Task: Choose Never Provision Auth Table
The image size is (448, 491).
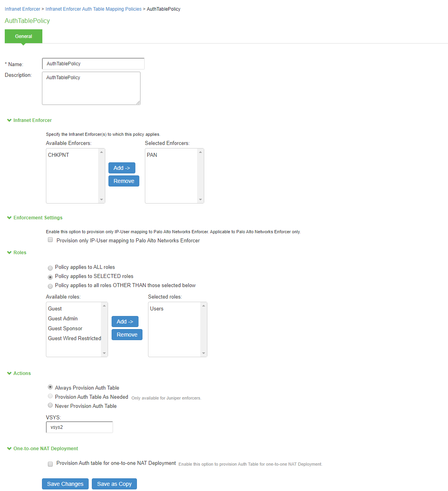Action: (50, 405)
